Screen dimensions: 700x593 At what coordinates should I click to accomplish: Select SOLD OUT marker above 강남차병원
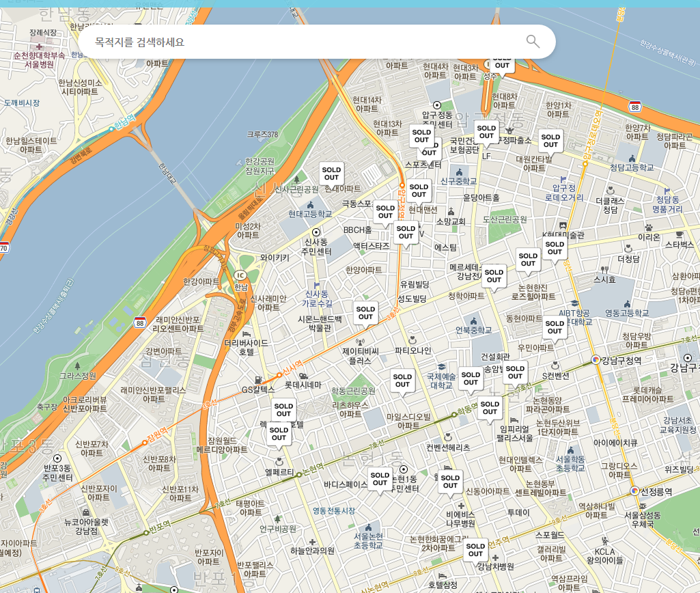pos(475,550)
